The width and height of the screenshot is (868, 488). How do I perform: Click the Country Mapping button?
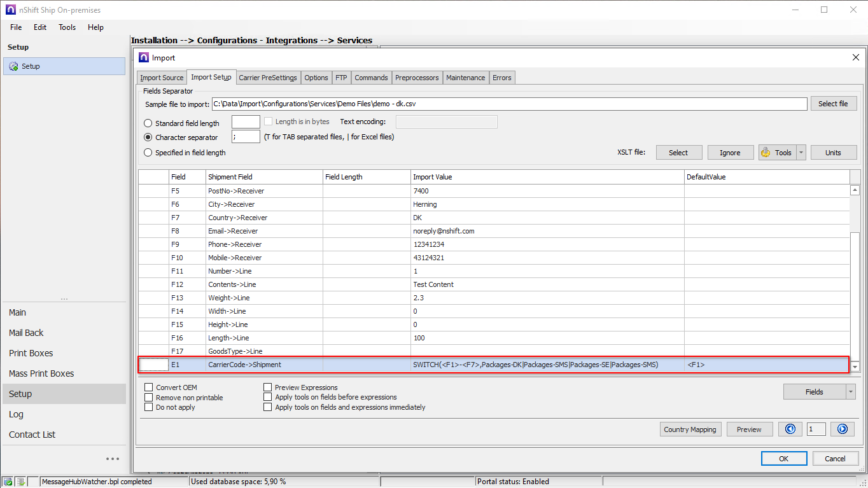(690, 429)
